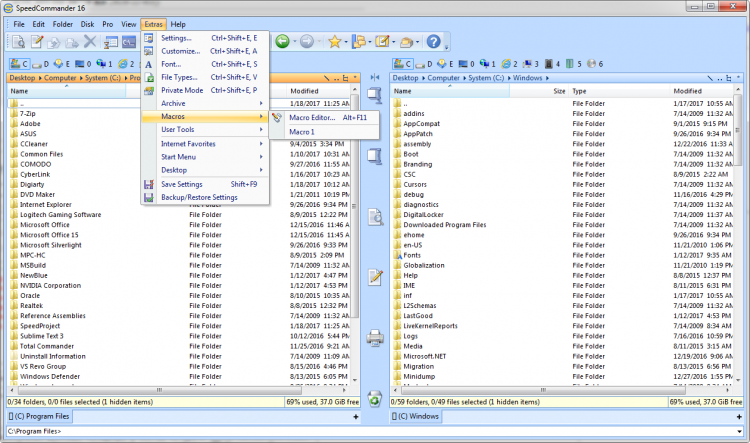Click the green Back arrow toolbar icon
This screenshot has height=443, width=750.
click(x=283, y=42)
